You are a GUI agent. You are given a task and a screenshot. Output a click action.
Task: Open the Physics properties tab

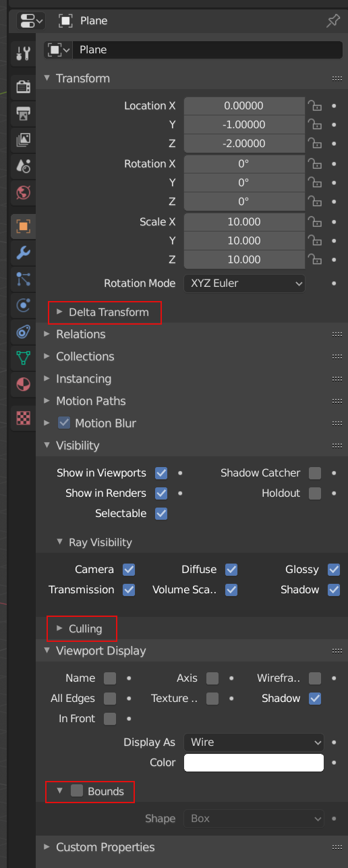[24, 305]
